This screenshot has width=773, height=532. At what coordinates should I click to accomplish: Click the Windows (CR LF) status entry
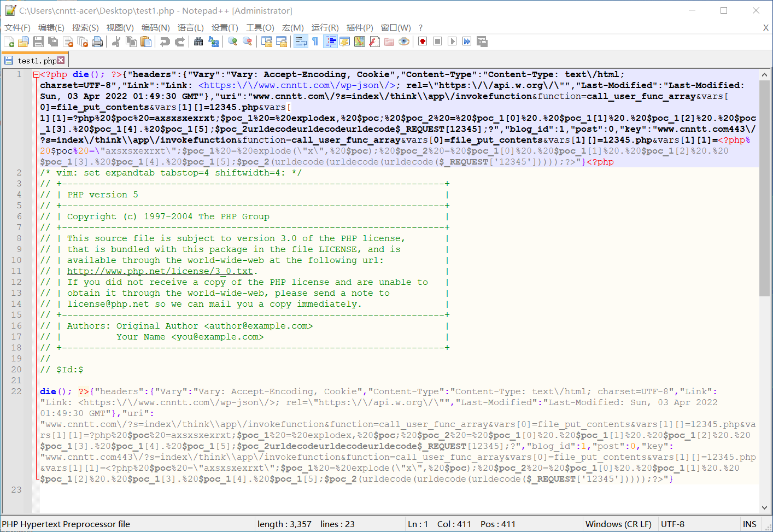tap(618, 524)
